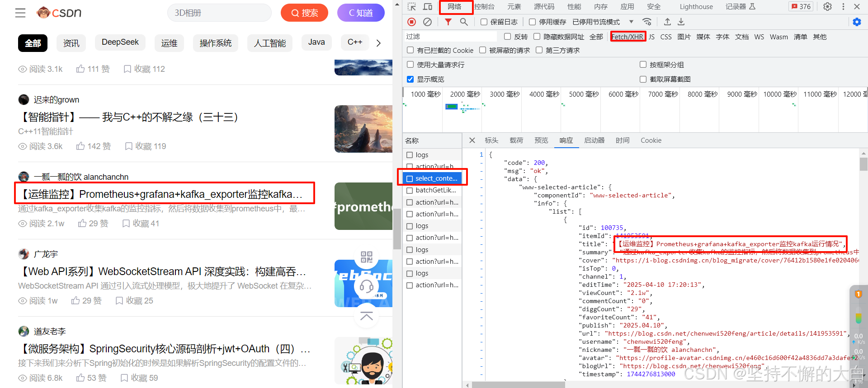Switch to the Lighthouse DevTools tab
868x388 pixels.
[x=696, y=6]
